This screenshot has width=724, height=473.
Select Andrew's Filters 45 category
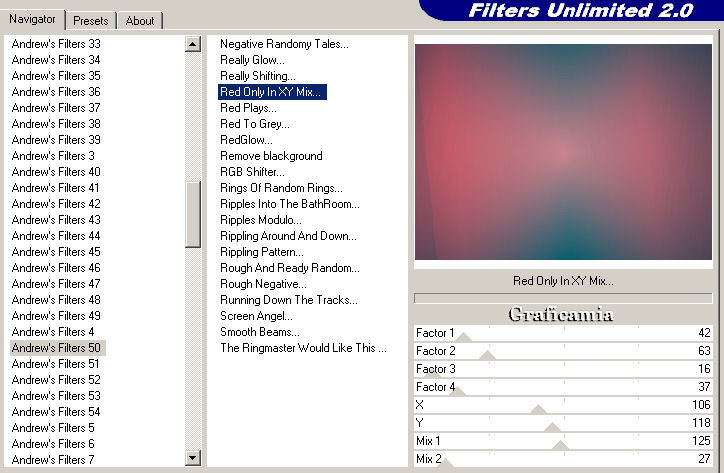coord(56,252)
